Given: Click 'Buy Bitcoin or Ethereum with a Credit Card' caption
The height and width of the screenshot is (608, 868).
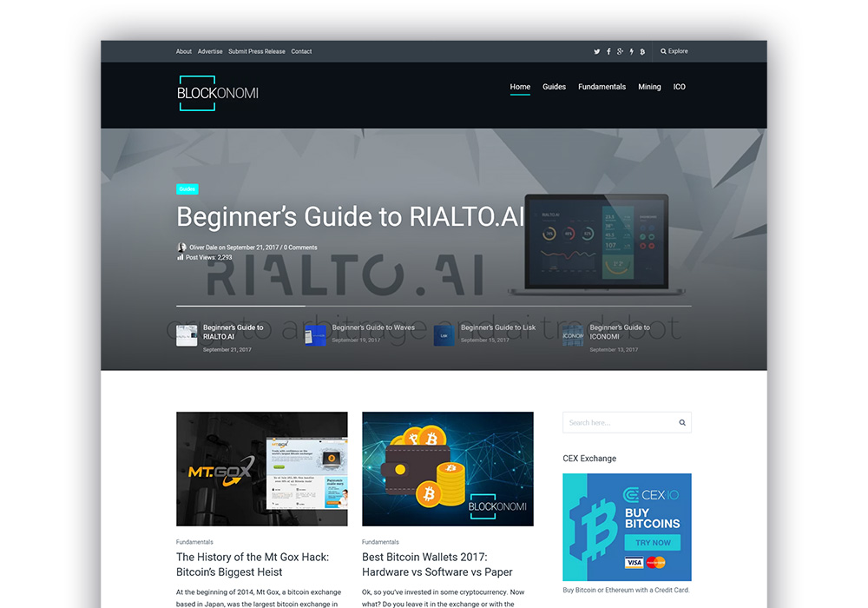Looking at the screenshot, I should pos(626,591).
